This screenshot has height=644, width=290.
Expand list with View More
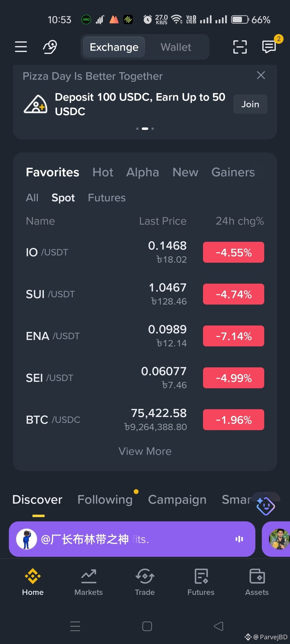click(x=145, y=451)
